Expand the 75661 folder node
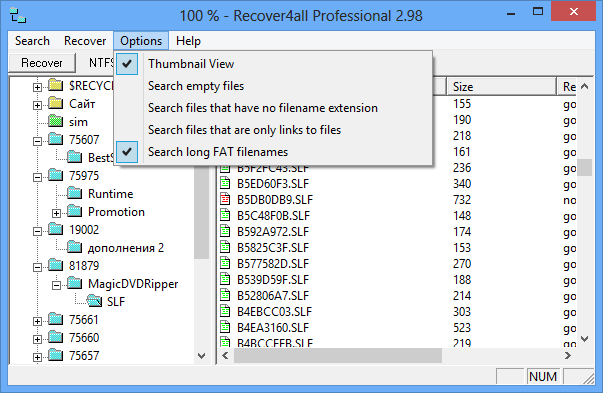603x393 pixels. 37,321
